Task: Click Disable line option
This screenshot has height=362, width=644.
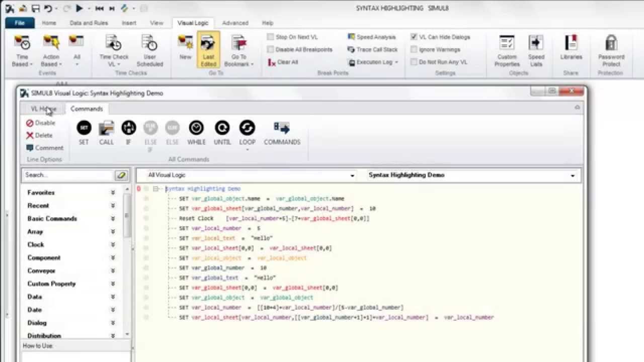Action: click(x=41, y=123)
